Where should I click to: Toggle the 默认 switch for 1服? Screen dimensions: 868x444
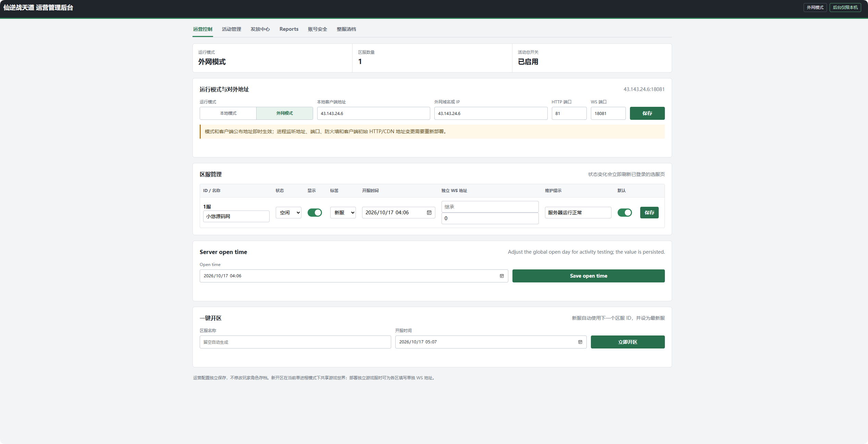(x=624, y=213)
